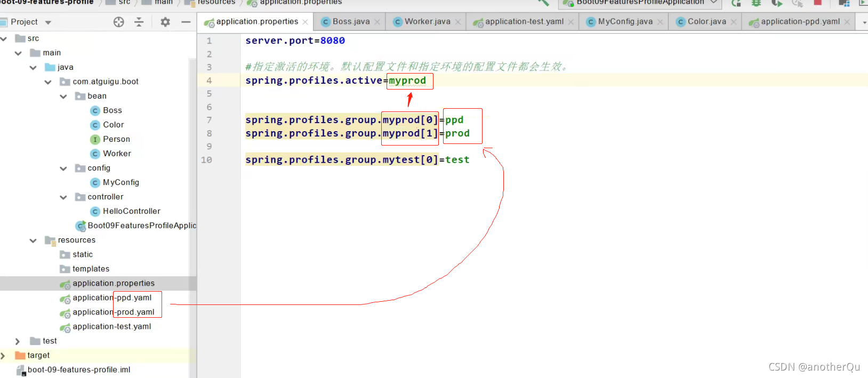The height and width of the screenshot is (378, 868).
Task: Collapse the config package
Action: click(x=63, y=168)
